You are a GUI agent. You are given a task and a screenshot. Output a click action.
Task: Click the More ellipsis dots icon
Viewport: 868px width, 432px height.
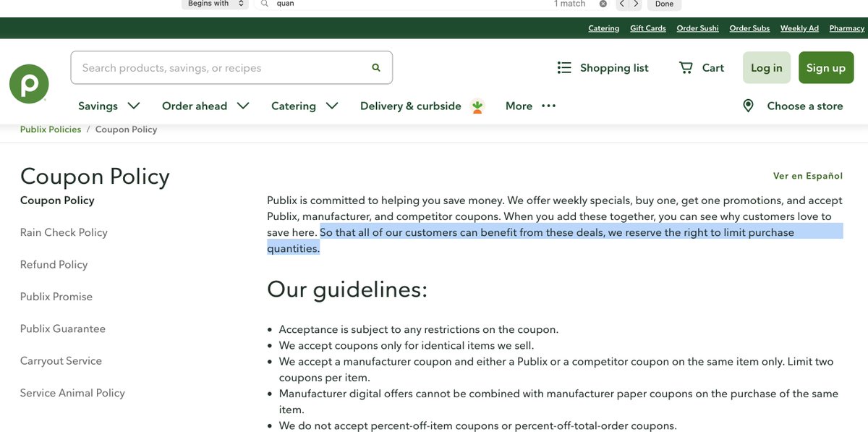tap(549, 106)
